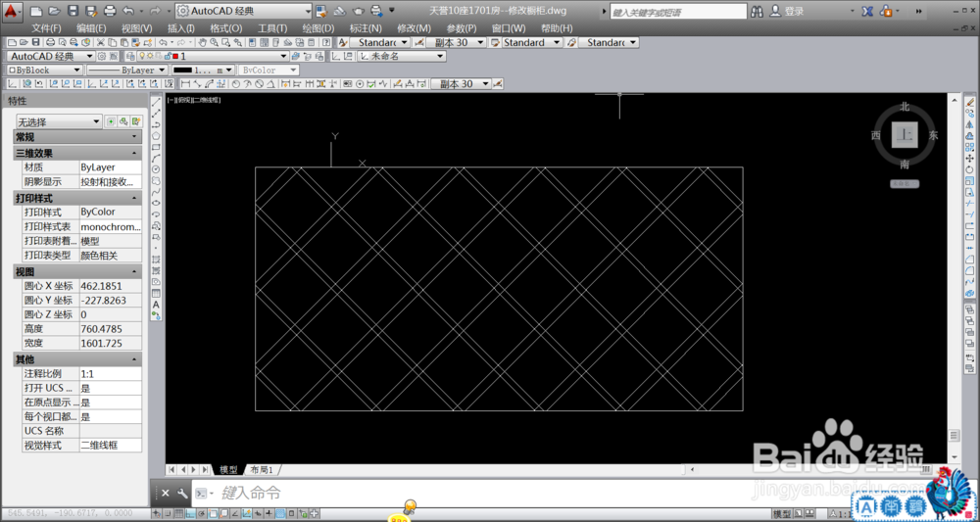The width and height of the screenshot is (980, 522).
Task: Select the Circle draw tool
Action: (x=156, y=168)
